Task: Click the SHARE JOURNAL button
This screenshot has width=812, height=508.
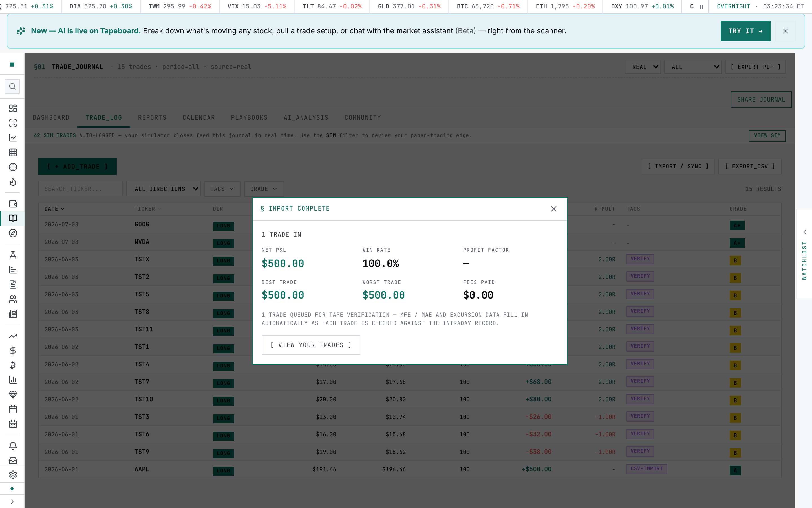Action: coord(761,99)
